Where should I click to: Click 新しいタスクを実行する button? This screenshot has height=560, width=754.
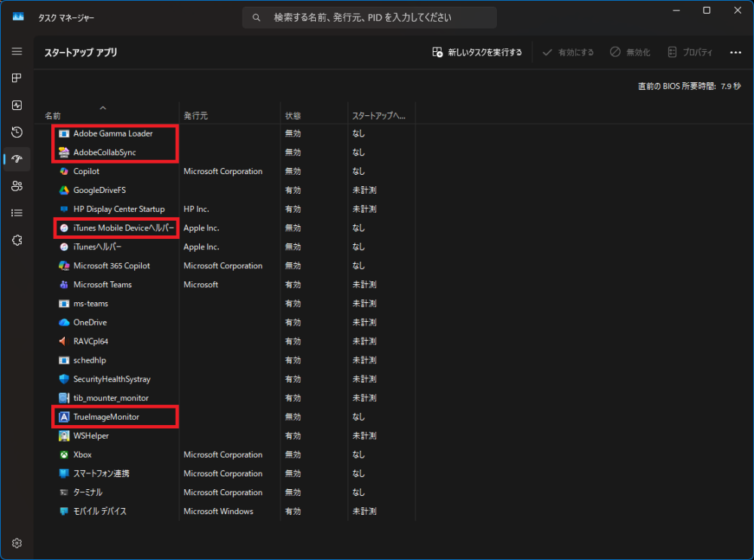(x=477, y=53)
